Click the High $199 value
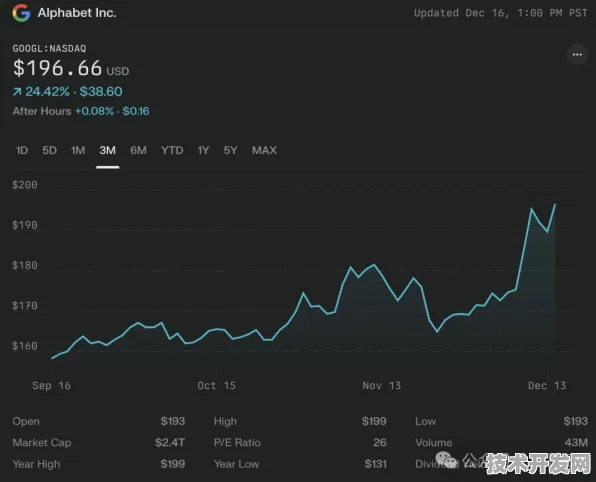This screenshot has height=482, width=596. (374, 421)
